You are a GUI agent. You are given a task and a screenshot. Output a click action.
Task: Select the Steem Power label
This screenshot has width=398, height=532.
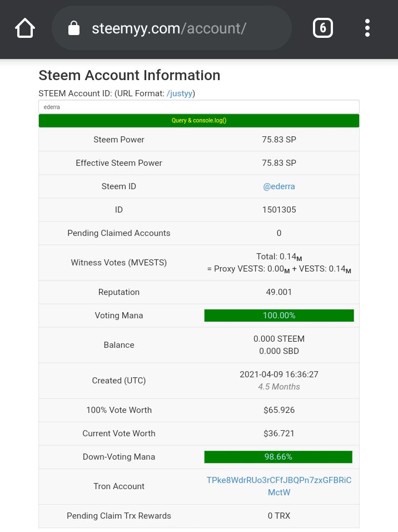click(x=119, y=140)
